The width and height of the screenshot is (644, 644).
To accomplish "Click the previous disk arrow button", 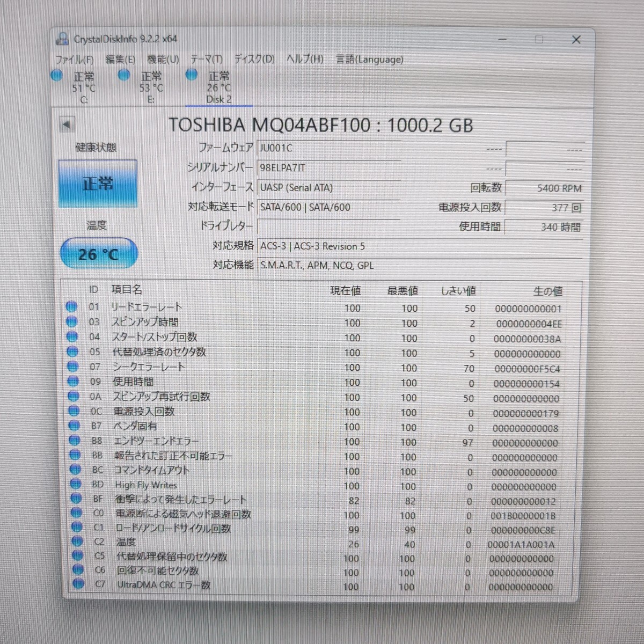I will coord(67,125).
